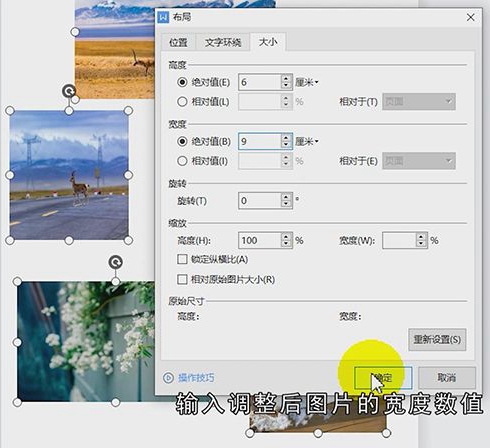Increase scale height percent with spinner
This screenshot has width=490, height=448.
tap(286, 237)
